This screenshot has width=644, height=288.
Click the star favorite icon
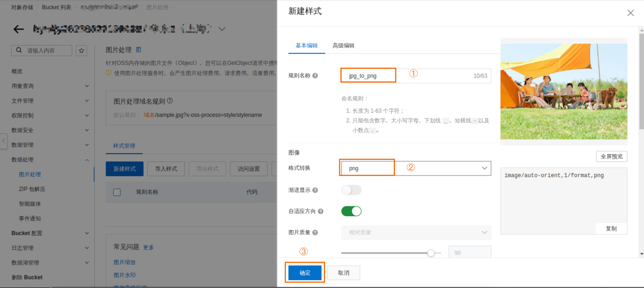tap(81, 51)
